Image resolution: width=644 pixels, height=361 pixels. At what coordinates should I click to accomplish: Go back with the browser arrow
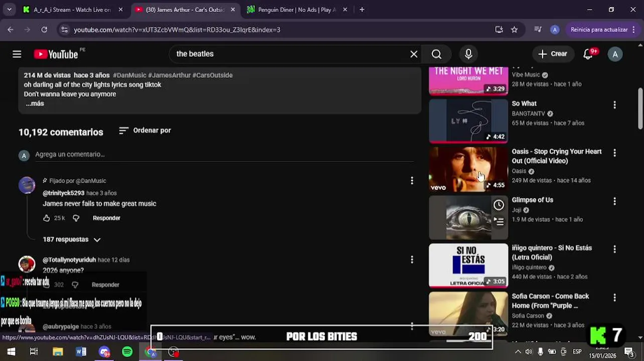point(11,30)
